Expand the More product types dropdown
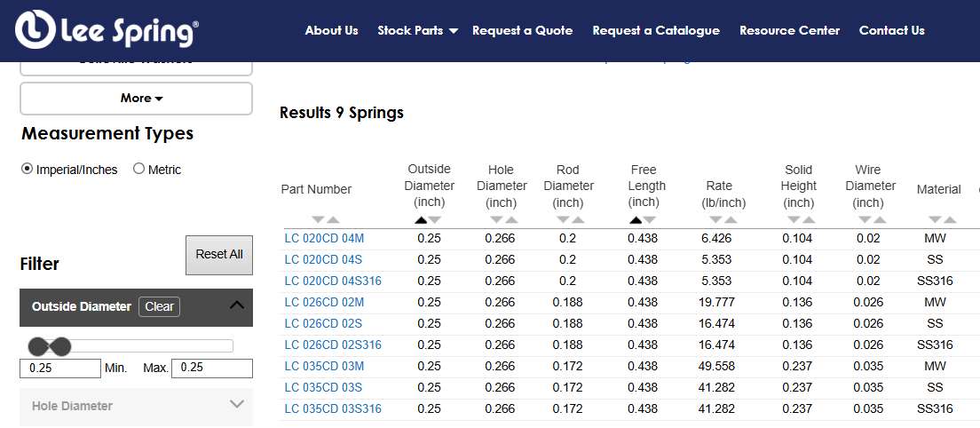The image size is (980, 428). (x=136, y=98)
